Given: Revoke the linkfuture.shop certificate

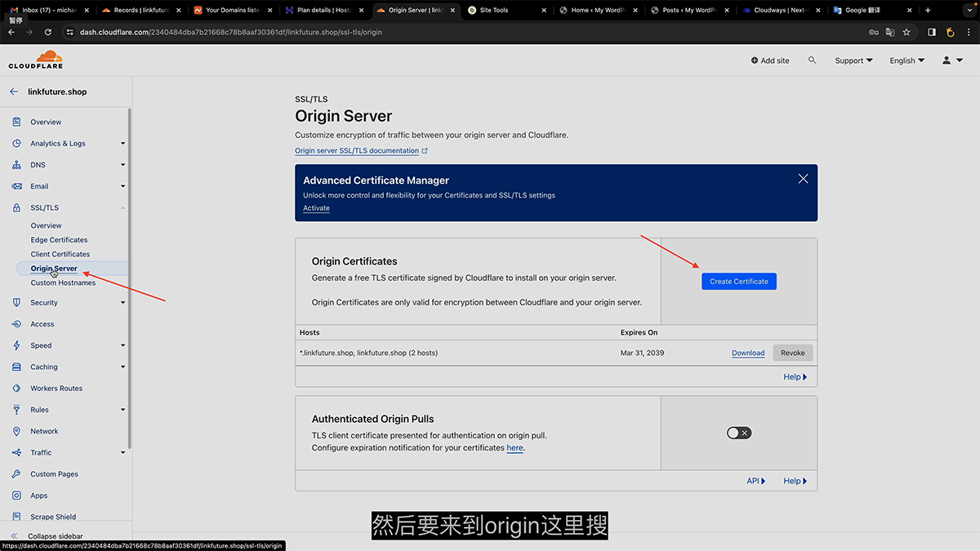Looking at the screenshot, I should pyautogui.click(x=792, y=353).
